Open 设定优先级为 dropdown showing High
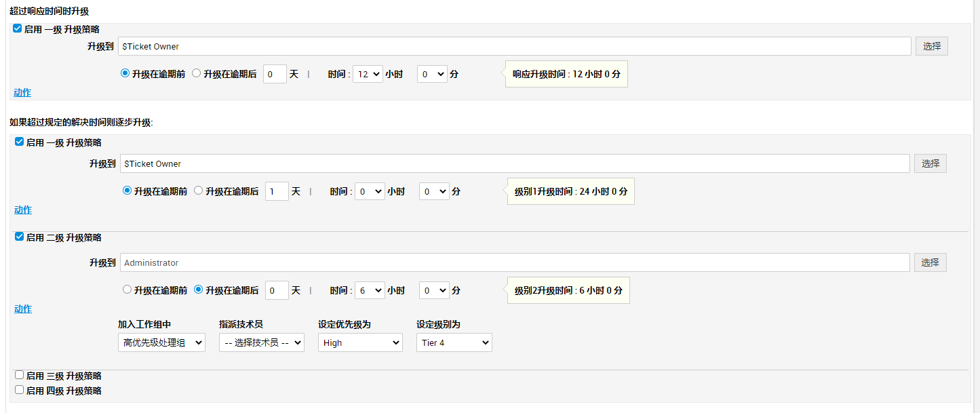980x413 pixels. (359, 343)
